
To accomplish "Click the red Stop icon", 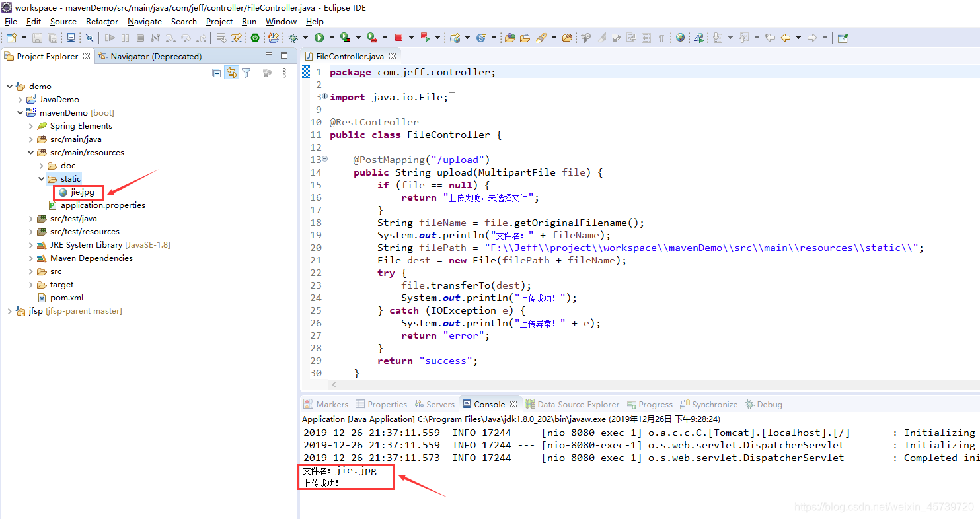I will tap(399, 38).
